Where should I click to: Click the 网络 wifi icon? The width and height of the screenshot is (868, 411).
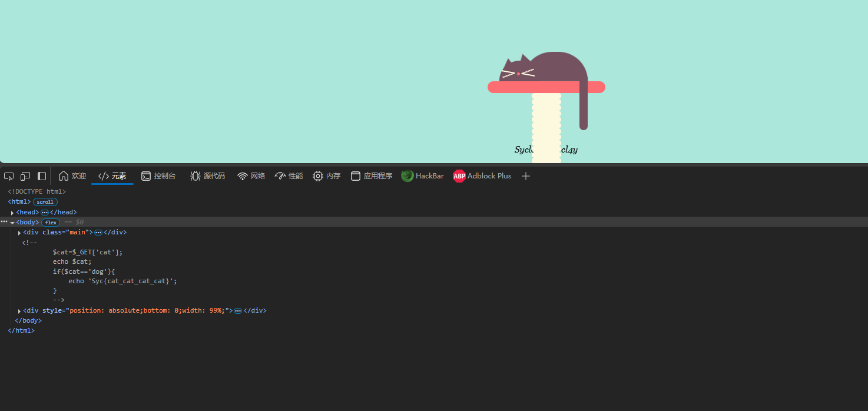pos(243,176)
